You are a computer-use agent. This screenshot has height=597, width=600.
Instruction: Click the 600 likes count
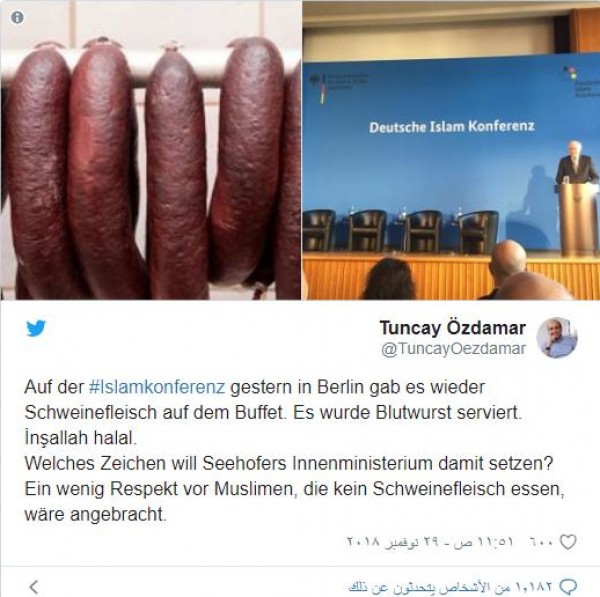tap(541, 542)
